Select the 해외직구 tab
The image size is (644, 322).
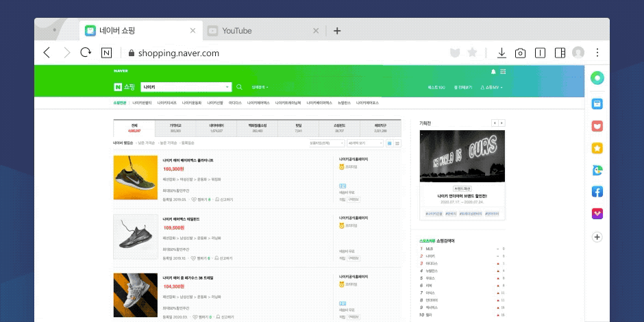381,128
